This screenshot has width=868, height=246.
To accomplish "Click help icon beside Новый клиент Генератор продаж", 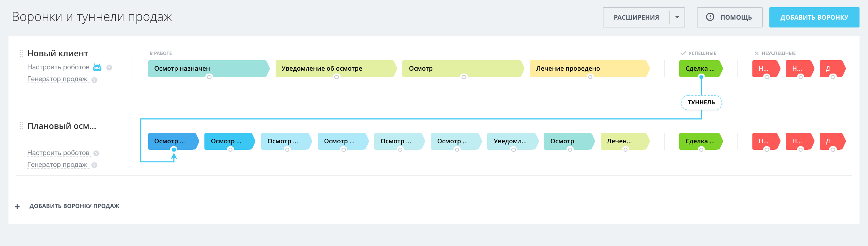I will [x=94, y=80].
